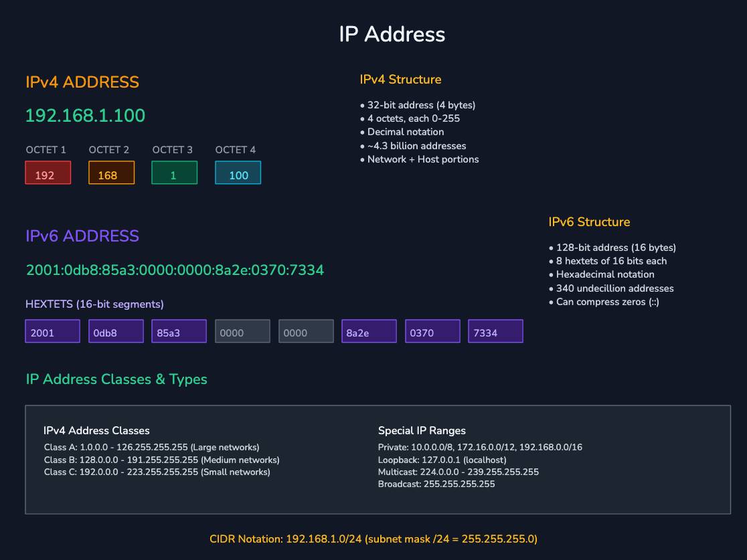Viewport: 747px width, 560px height.
Task: Switch to the IPv4 ADDRESS section
Action: [82, 82]
